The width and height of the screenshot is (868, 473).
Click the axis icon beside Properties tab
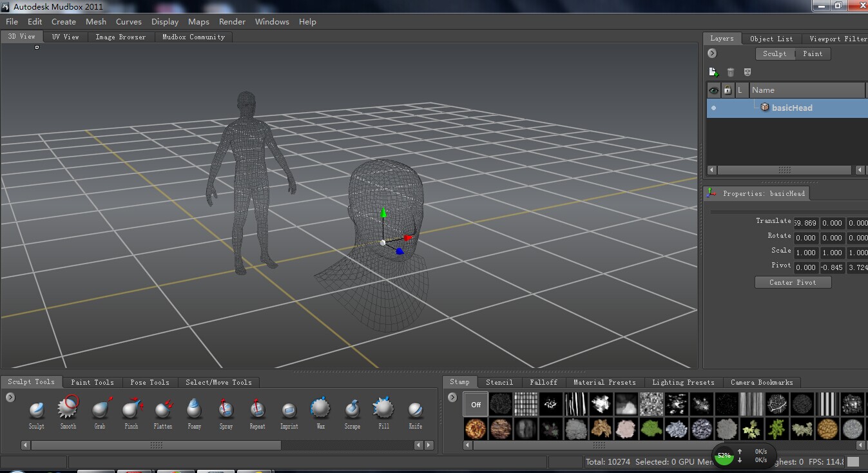tap(711, 193)
